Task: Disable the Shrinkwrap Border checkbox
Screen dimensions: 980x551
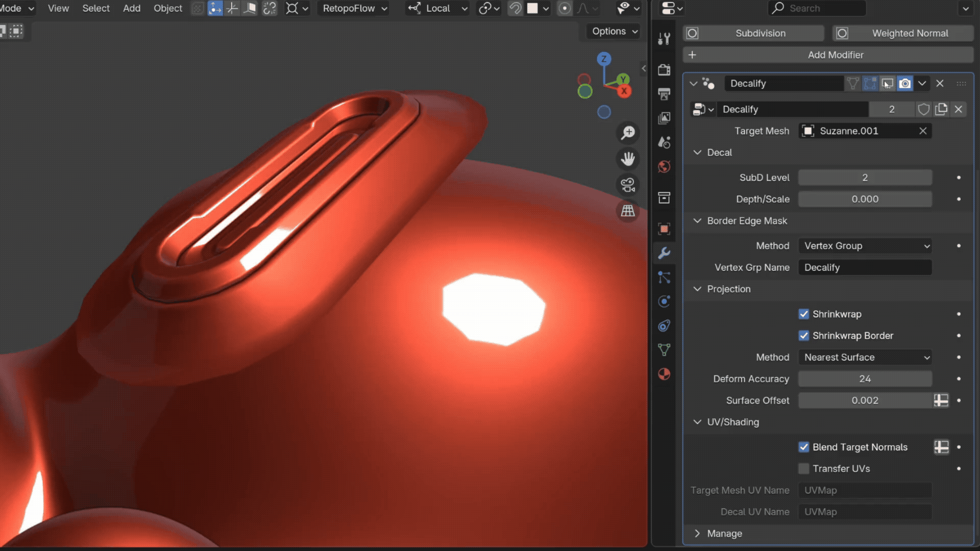Action: 803,336
